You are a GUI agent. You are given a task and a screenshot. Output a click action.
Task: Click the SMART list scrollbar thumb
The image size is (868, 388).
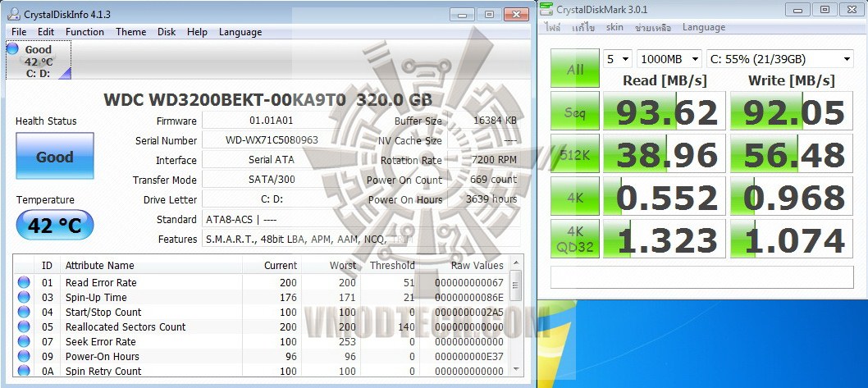[516, 285]
